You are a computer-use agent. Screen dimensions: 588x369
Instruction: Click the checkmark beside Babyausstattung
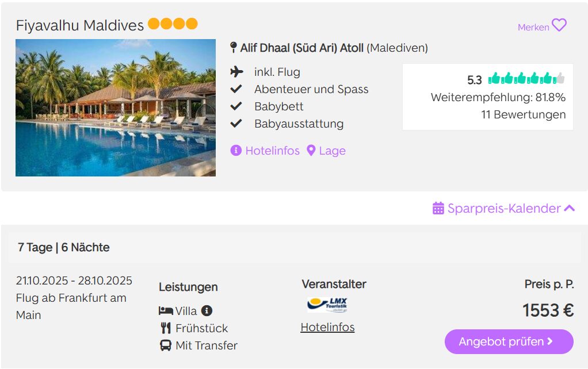pyautogui.click(x=236, y=124)
